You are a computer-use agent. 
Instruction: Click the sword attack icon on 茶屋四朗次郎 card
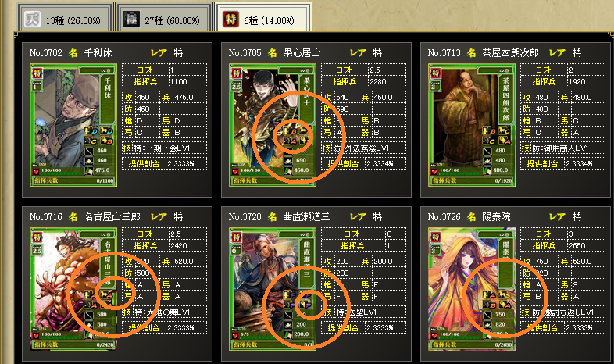(487, 151)
